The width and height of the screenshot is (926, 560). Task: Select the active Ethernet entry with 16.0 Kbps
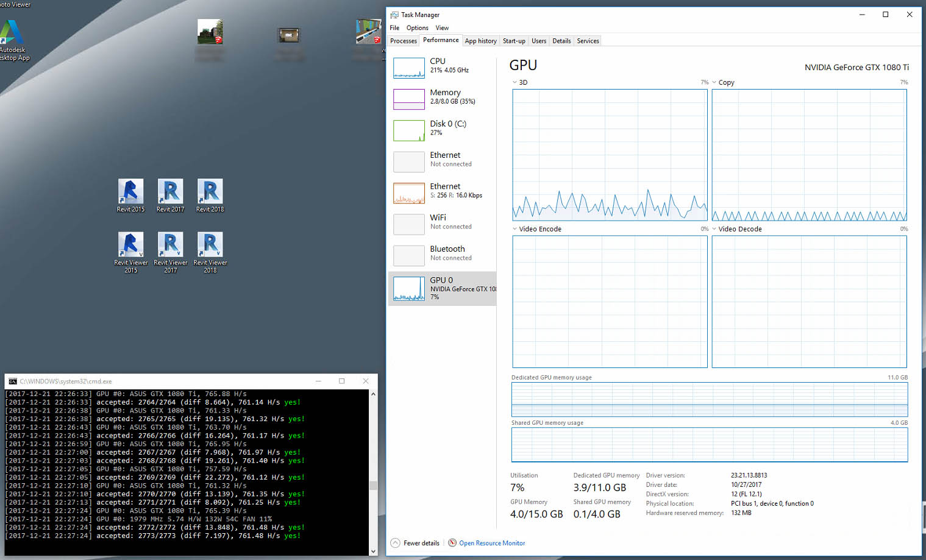pyautogui.click(x=442, y=193)
